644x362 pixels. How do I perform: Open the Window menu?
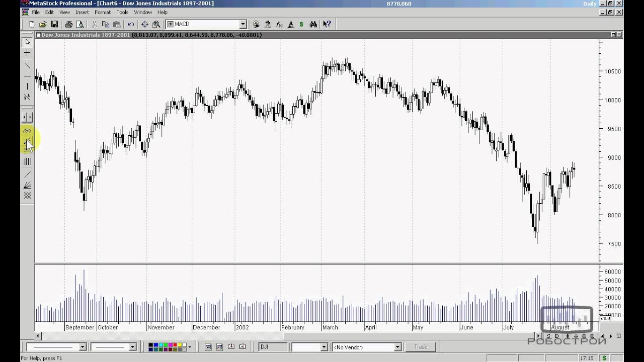pyautogui.click(x=143, y=12)
